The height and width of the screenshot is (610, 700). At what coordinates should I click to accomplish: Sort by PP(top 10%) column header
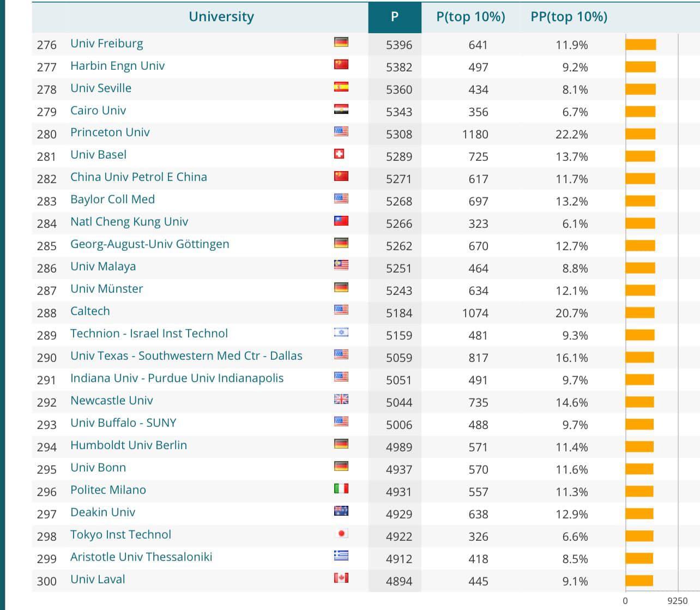[x=569, y=17]
